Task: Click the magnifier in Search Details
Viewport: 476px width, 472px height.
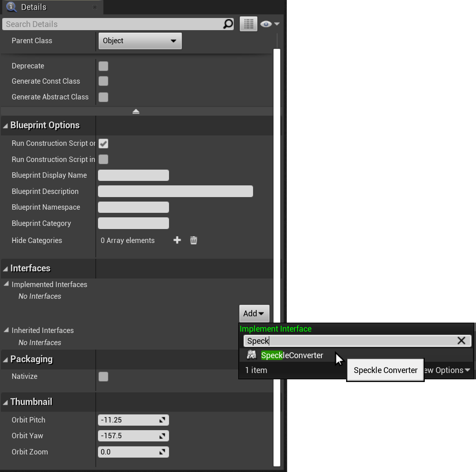Action: (228, 23)
